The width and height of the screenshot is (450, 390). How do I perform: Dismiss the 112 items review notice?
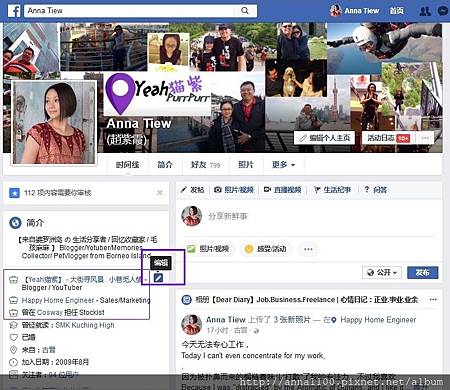160,193
